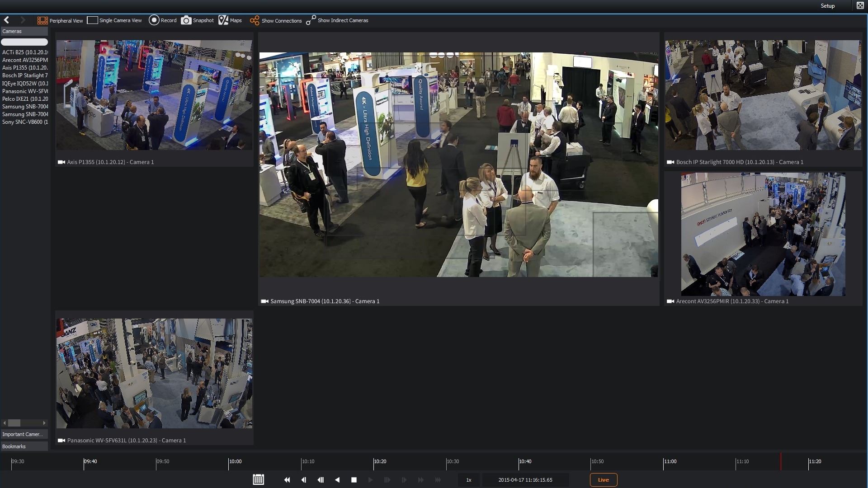Select Bosch IP Starlight in camera list

25,75
